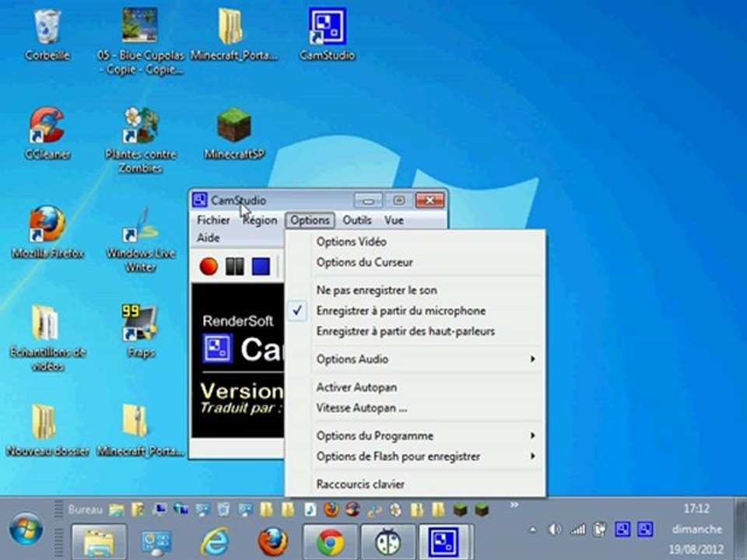Show hidden system tray icons

click(x=532, y=530)
